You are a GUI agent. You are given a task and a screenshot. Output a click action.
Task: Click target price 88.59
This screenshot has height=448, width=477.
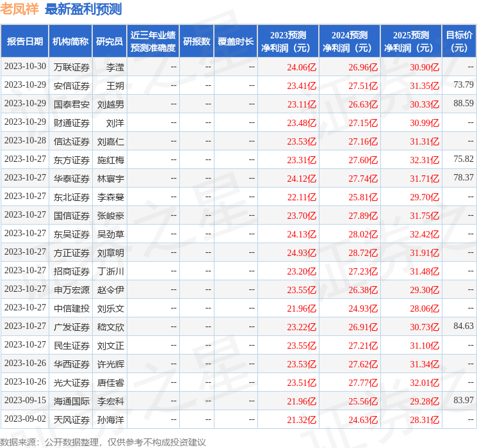464,103
